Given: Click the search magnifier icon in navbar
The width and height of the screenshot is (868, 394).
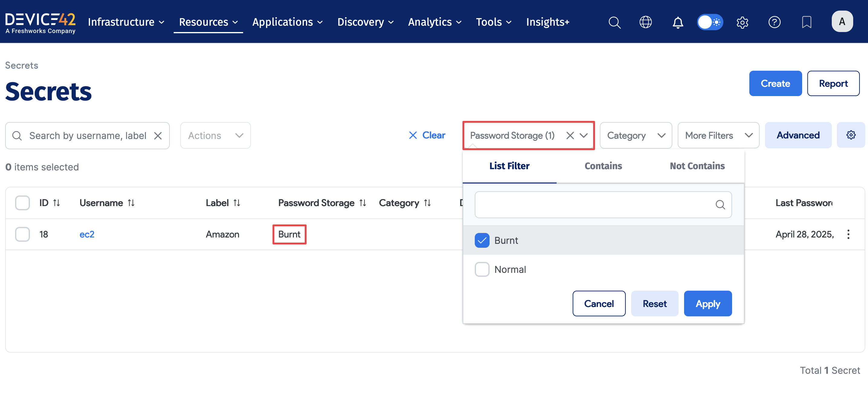Looking at the screenshot, I should tap(614, 22).
